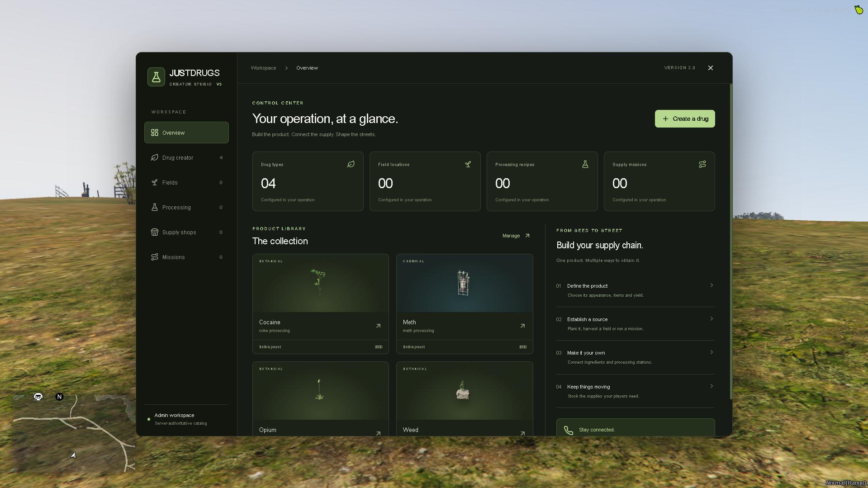The height and width of the screenshot is (488, 868).
Task: Click the JustDrugs flask logo icon
Action: (156, 77)
